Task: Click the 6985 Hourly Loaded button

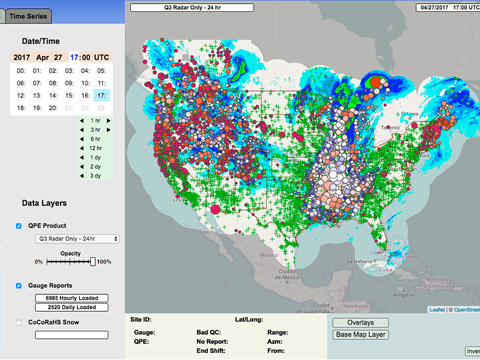Action: [72, 298]
